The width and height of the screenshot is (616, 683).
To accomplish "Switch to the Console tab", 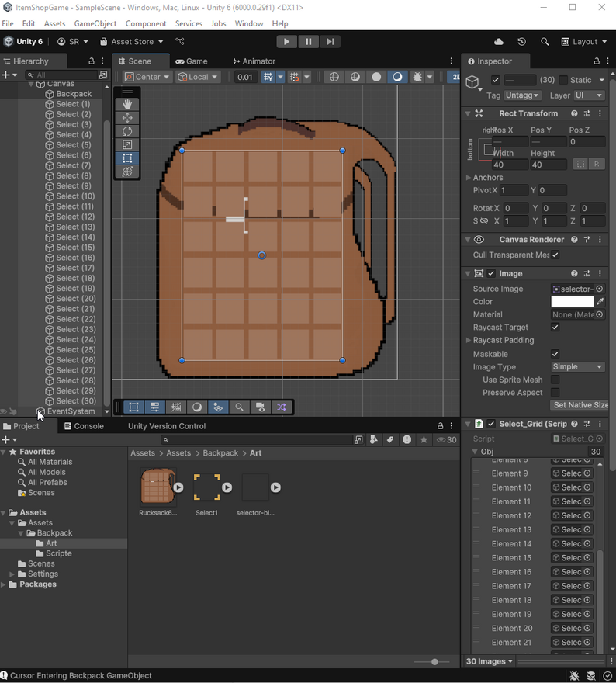I will [84, 426].
